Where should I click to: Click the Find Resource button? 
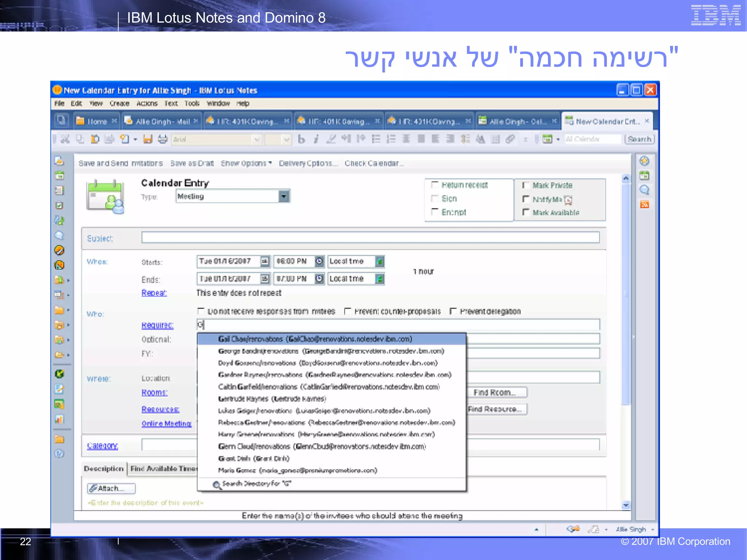pyautogui.click(x=496, y=409)
